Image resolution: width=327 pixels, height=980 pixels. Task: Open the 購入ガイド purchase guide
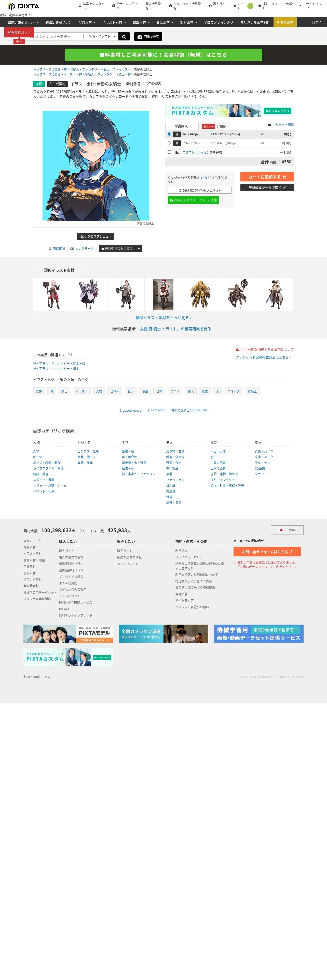217,6
